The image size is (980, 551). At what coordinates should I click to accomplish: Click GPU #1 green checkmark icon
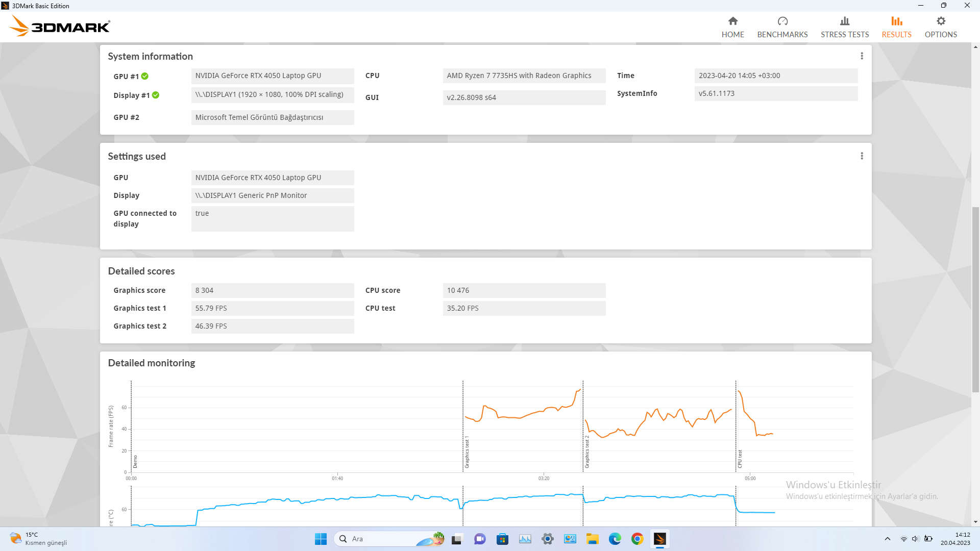[145, 76]
